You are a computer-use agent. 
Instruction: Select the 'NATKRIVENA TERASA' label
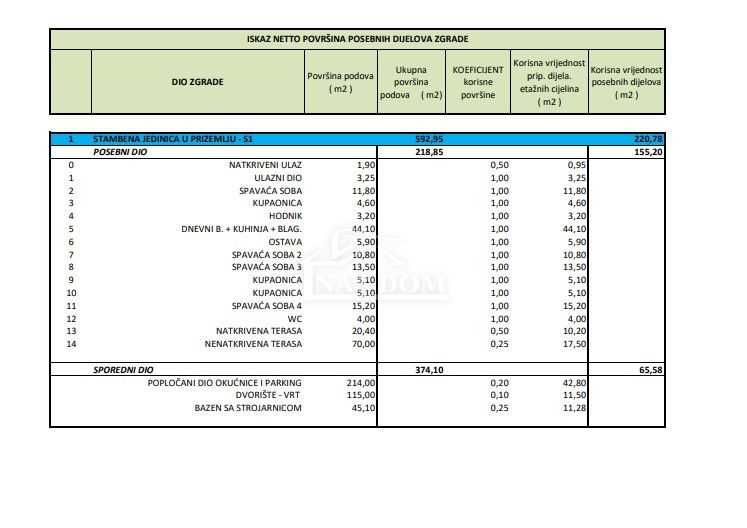click(259, 331)
